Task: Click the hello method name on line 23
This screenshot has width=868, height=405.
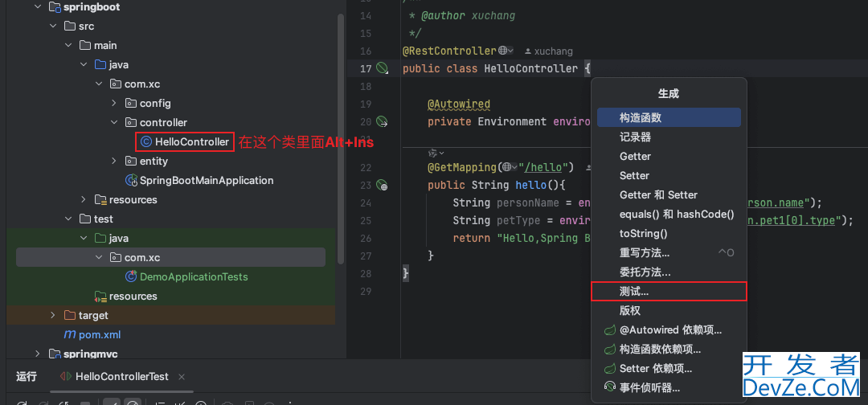Action: (x=531, y=185)
